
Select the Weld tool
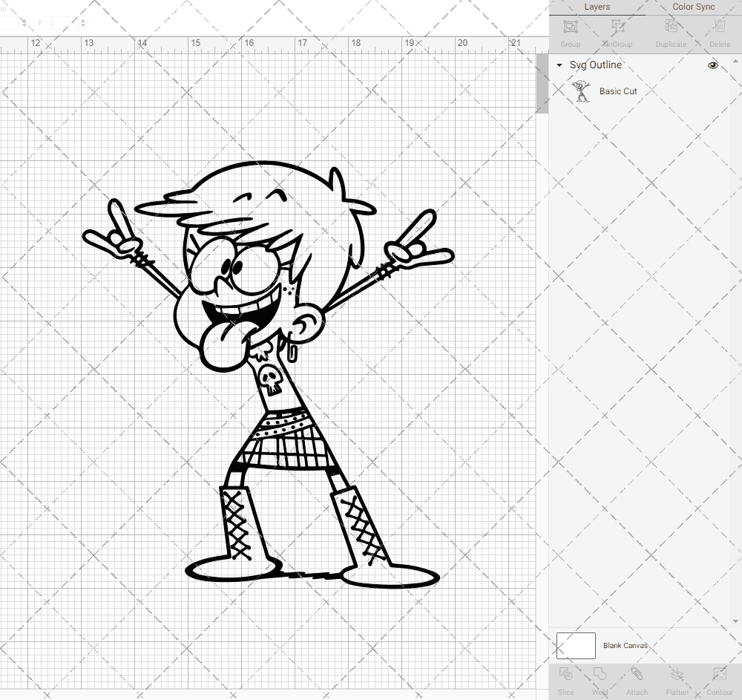pyautogui.click(x=600, y=679)
